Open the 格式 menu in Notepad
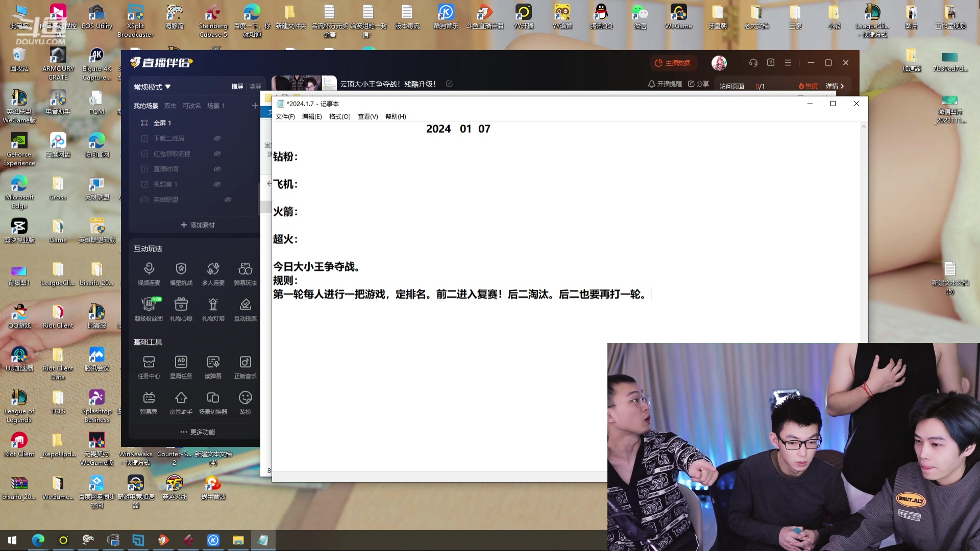This screenshot has width=980, height=551. 340,116
